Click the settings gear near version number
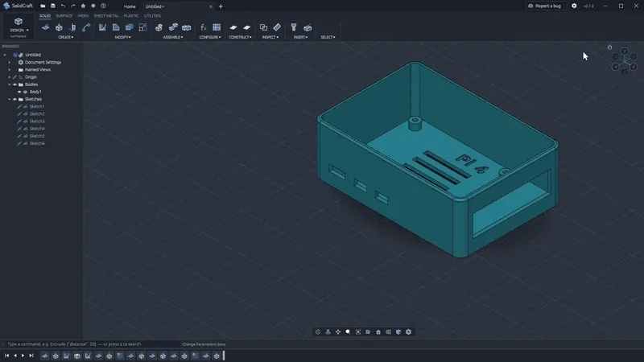The height and width of the screenshot is (362, 644). (574, 6)
